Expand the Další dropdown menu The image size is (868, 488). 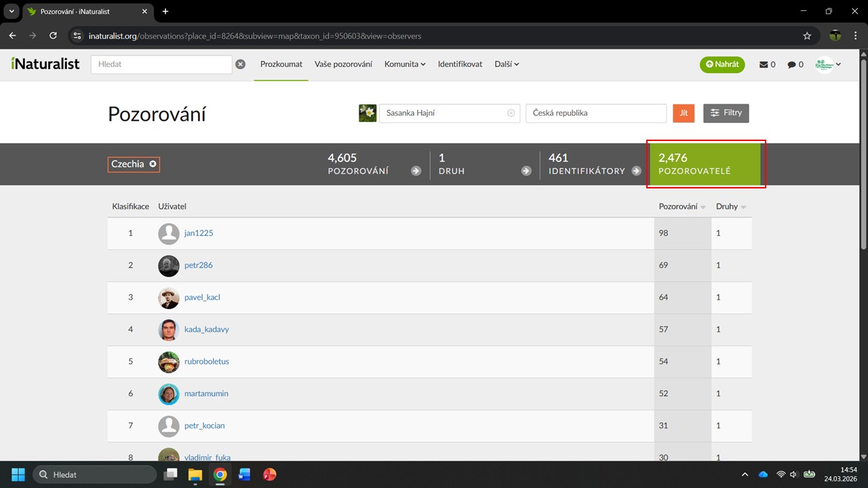507,64
